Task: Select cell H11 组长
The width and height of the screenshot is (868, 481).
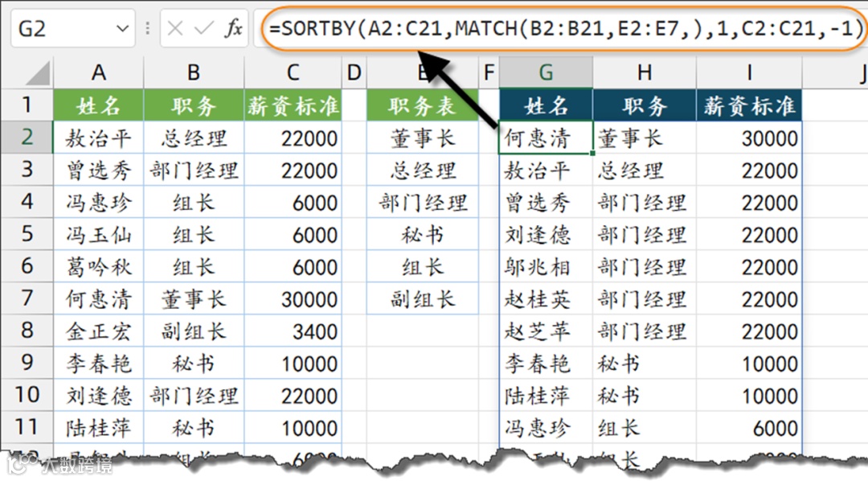Action: tap(645, 426)
